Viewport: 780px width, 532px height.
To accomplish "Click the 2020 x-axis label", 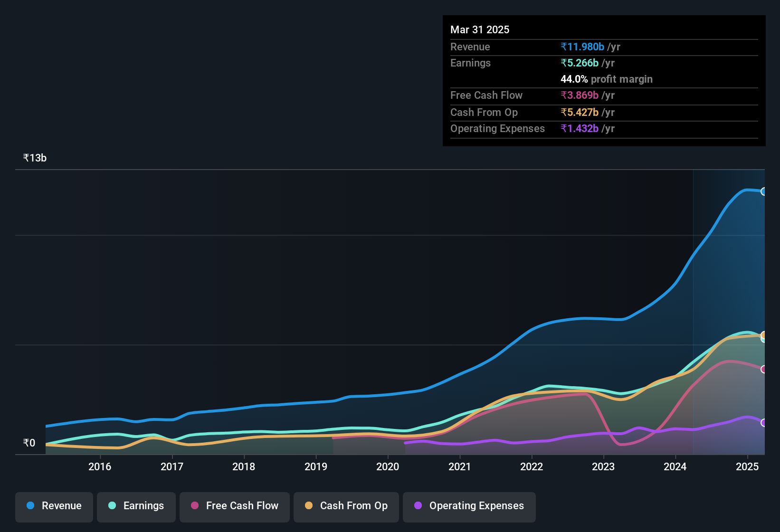I will pos(388,466).
